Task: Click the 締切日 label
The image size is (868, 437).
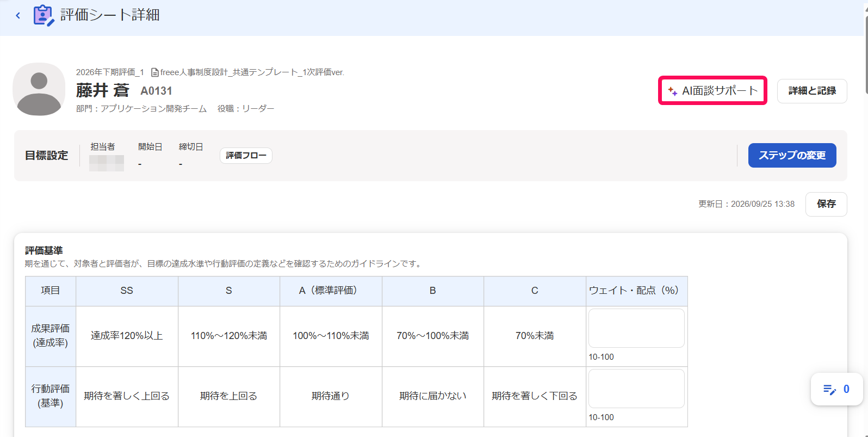Action: click(x=191, y=147)
